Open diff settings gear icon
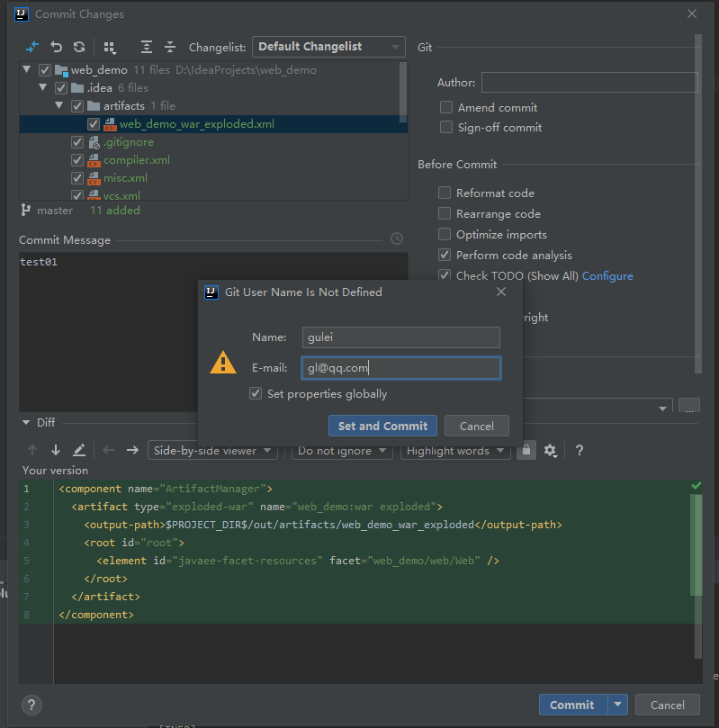 pyautogui.click(x=550, y=450)
